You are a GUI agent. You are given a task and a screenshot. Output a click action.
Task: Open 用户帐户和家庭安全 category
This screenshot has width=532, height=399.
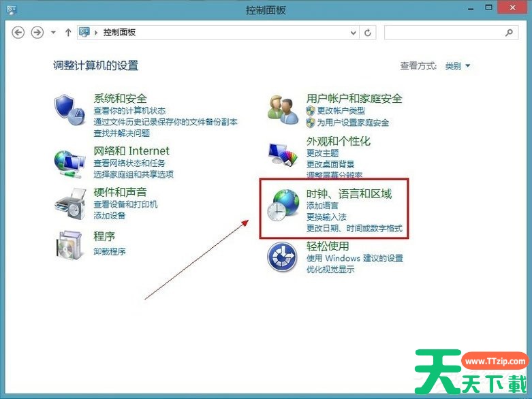(x=354, y=98)
